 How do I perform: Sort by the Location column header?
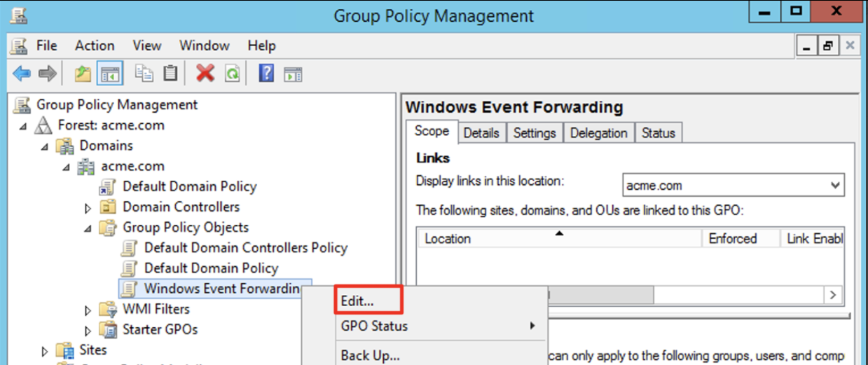pos(559,238)
